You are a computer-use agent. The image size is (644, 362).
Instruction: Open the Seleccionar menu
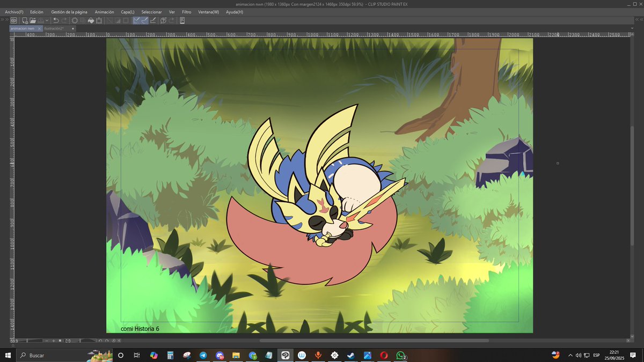(x=152, y=12)
